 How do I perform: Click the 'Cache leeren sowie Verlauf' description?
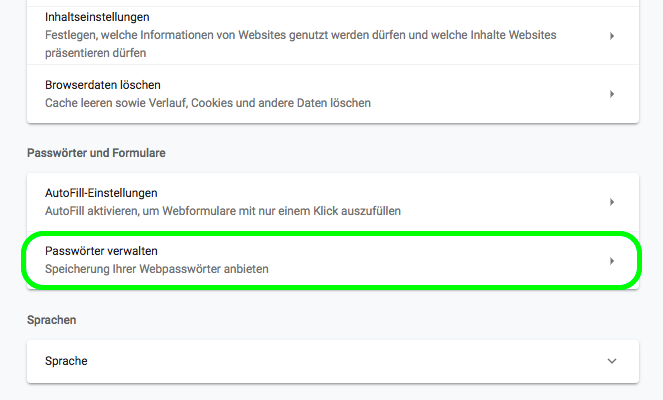208,103
